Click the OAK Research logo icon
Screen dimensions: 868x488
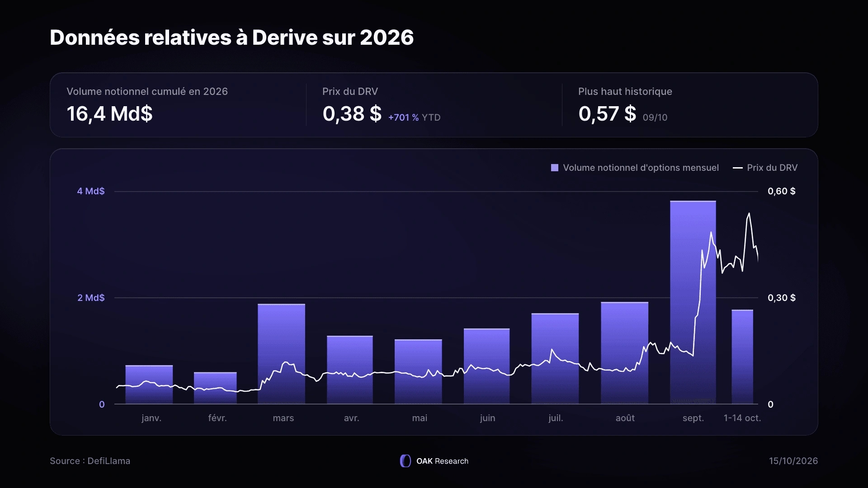(x=406, y=461)
